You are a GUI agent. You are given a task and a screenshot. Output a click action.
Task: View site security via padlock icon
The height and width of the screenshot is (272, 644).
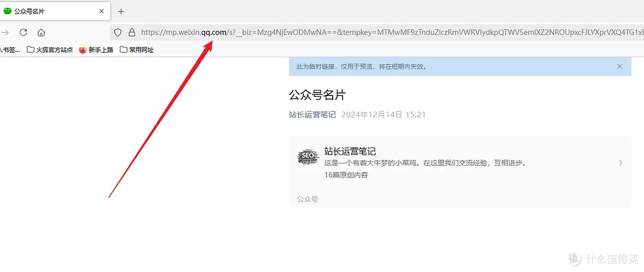coord(131,32)
